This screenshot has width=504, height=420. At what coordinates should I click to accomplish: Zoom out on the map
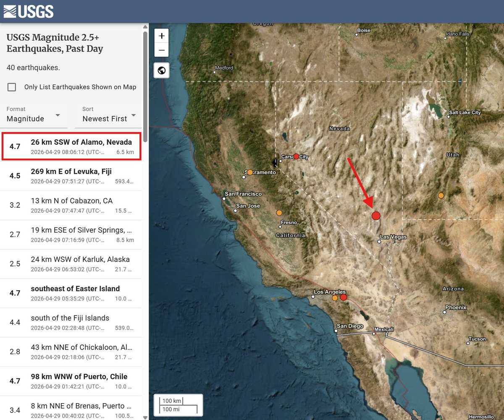pyautogui.click(x=161, y=51)
